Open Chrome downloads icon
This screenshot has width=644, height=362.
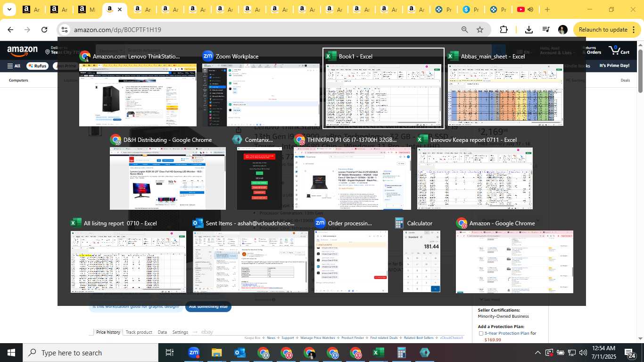[529, 30]
